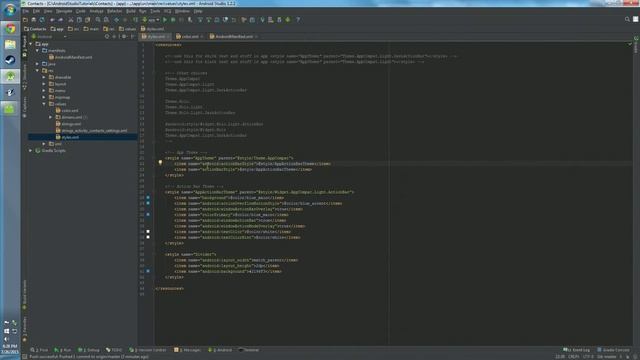
Task: Open the Code menu
Action: [81, 11]
